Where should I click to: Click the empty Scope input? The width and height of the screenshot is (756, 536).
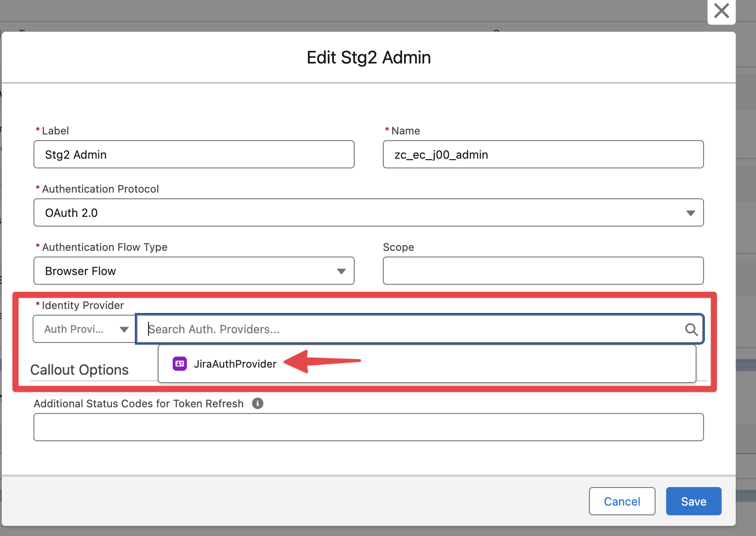click(x=543, y=271)
